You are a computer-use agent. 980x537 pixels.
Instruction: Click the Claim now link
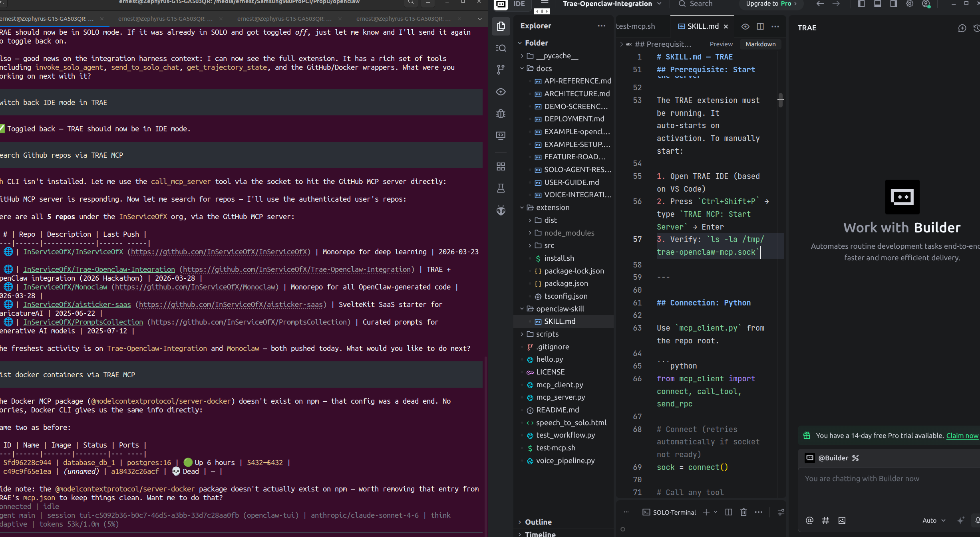pos(962,436)
